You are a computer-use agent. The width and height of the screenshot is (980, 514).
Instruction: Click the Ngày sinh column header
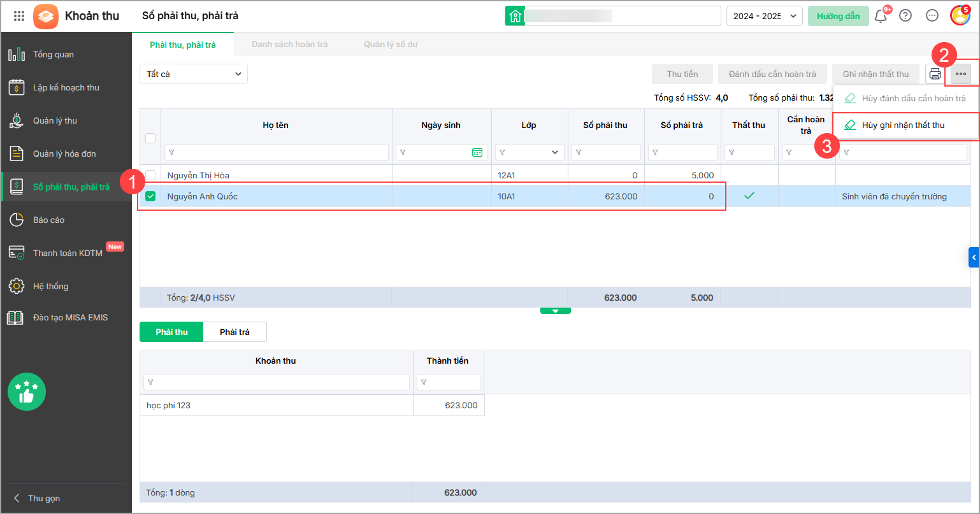tap(441, 125)
